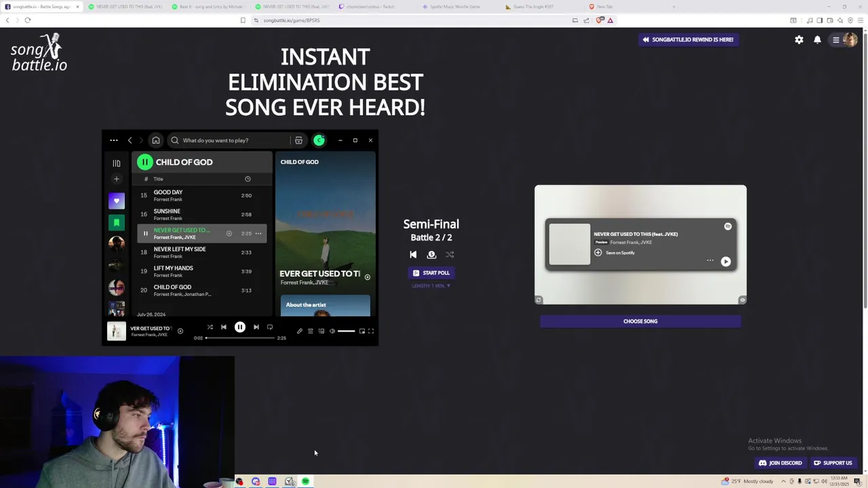868x488 pixels.
Task: Add song to library from the now playing panel
Action: point(368,277)
